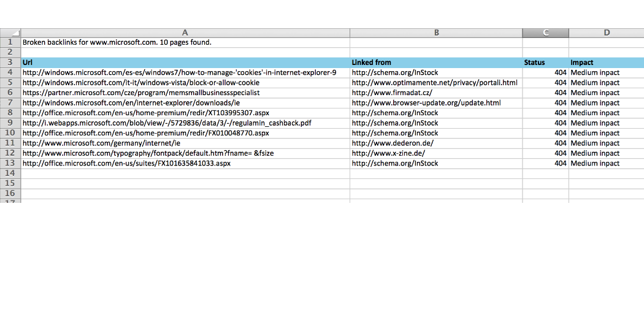Select the block-or-allow-cookie URL cell

tap(185, 83)
